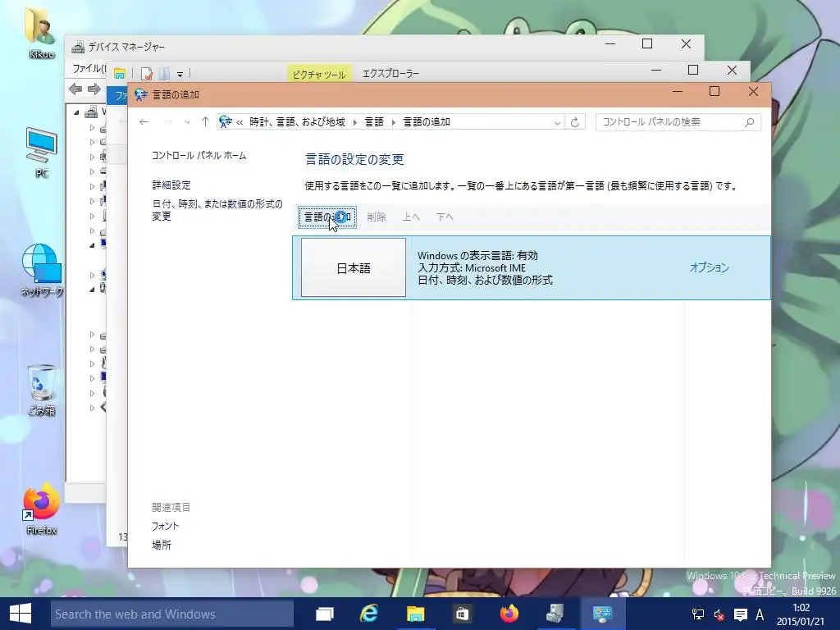Switch to Control Panel taskbar button

tap(602, 614)
